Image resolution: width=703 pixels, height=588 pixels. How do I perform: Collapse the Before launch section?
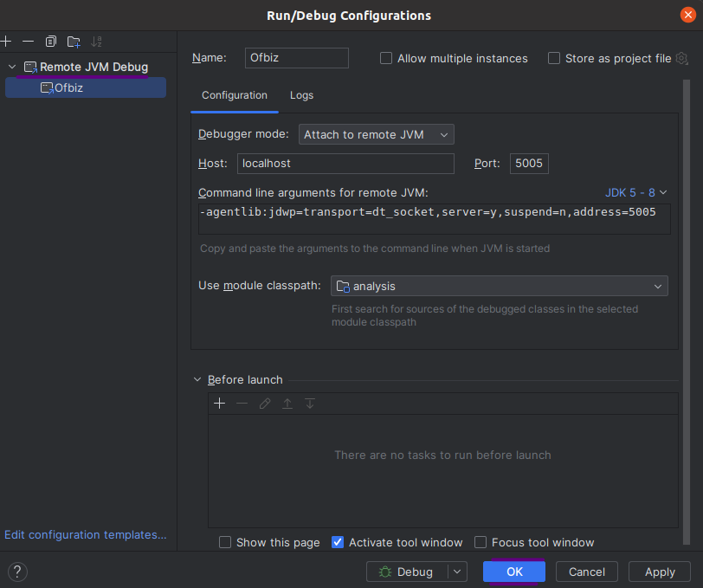pos(197,379)
